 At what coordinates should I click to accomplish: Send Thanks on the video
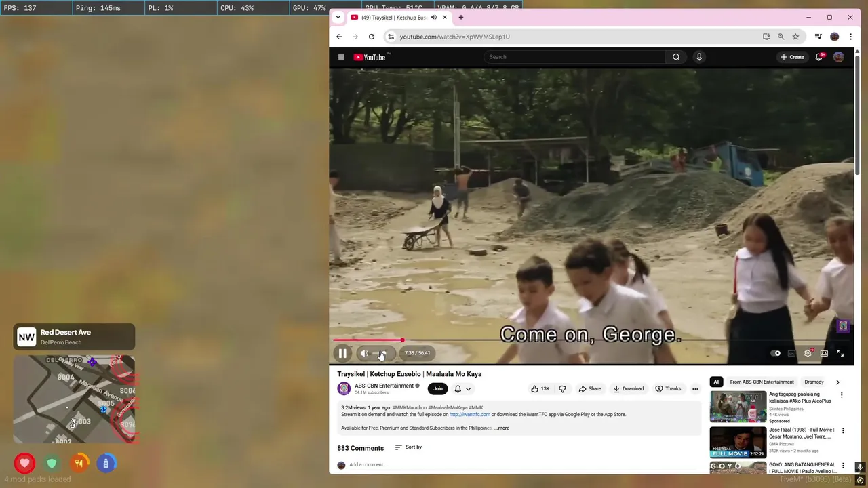669,389
